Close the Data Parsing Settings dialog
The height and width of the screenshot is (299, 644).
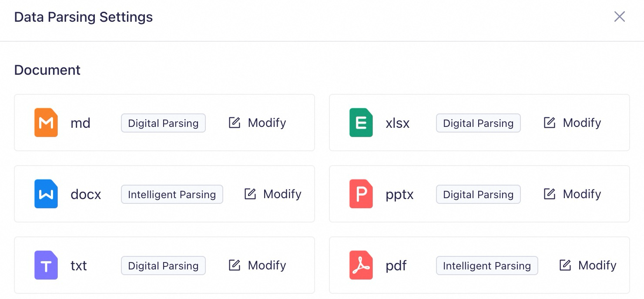(x=619, y=17)
